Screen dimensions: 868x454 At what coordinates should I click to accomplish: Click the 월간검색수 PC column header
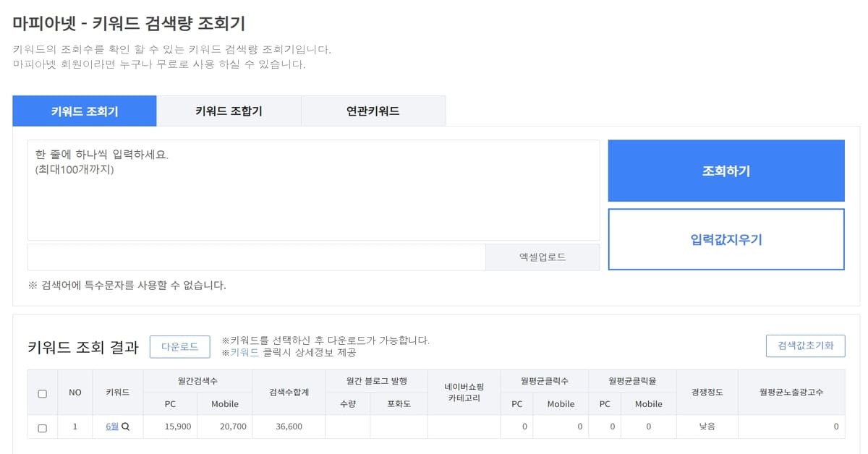pos(169,404)
